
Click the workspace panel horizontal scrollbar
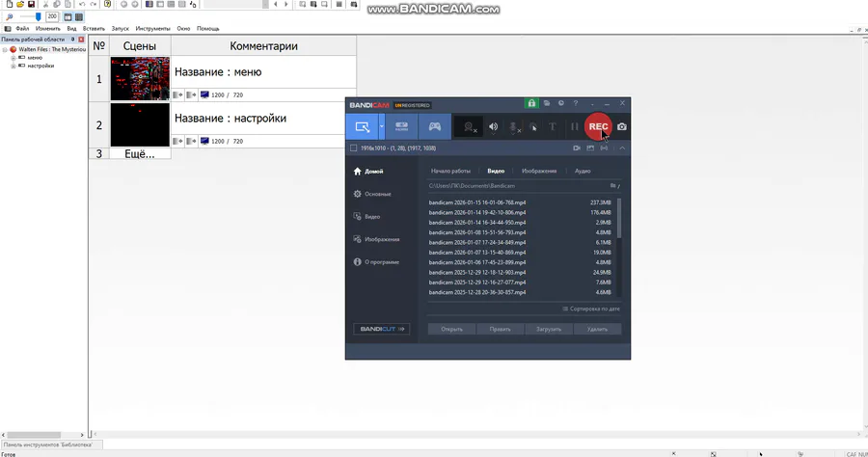pyautogui.click(x=34, y=435)
